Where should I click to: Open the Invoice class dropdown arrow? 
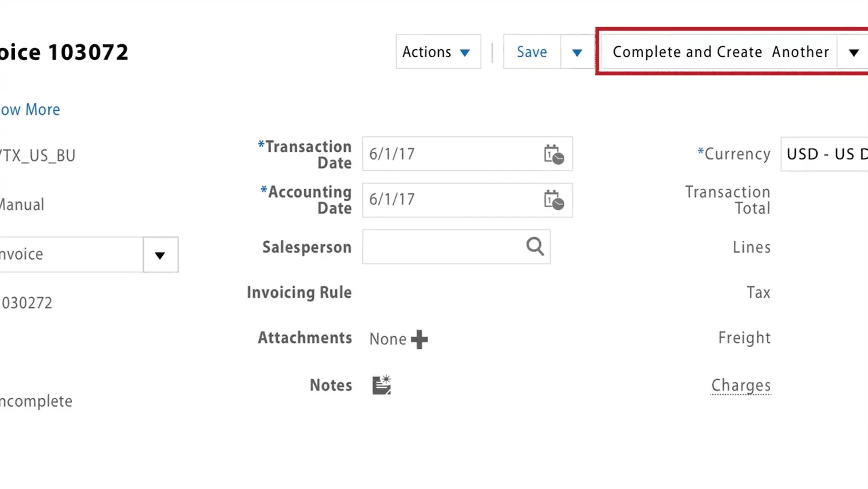160,255
